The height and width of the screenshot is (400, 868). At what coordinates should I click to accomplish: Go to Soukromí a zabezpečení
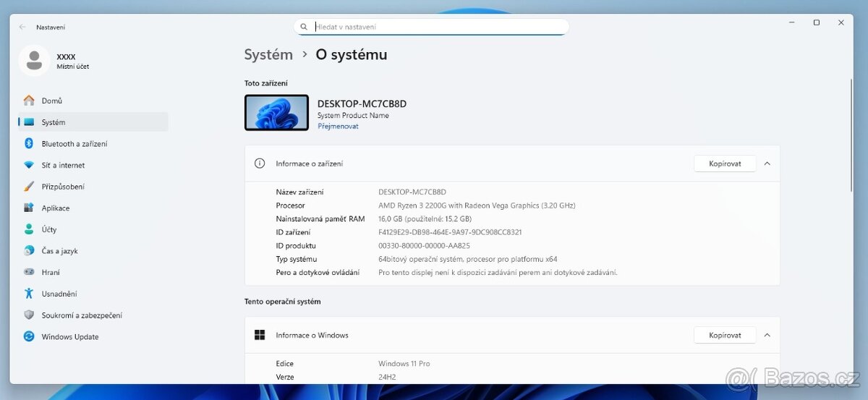[x=93, y=315]
